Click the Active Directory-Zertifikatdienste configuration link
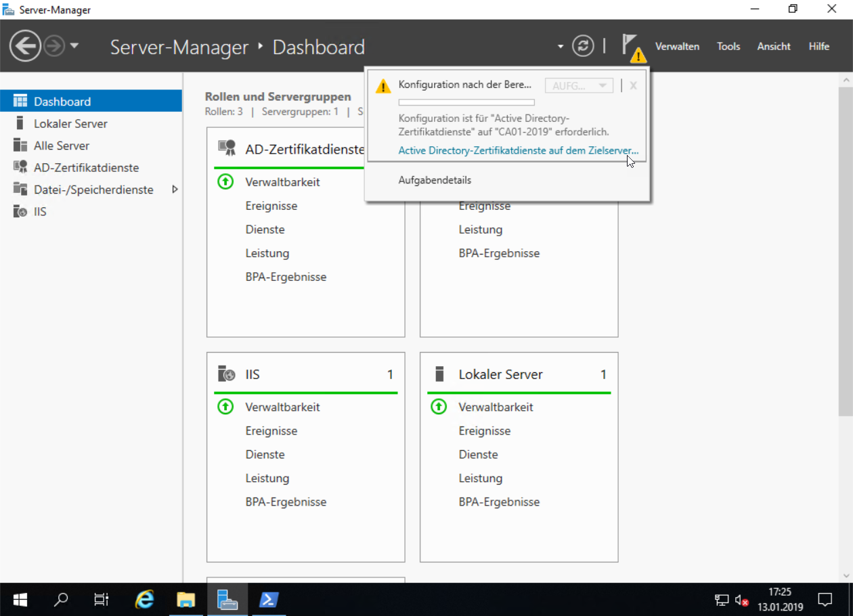This screenshot has width=853, height=616. 518,150
